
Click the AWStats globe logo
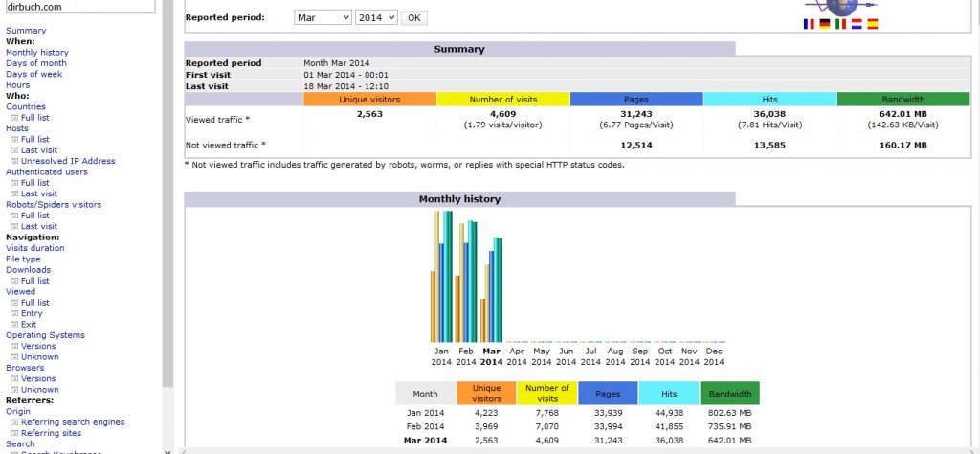(840, 7)
